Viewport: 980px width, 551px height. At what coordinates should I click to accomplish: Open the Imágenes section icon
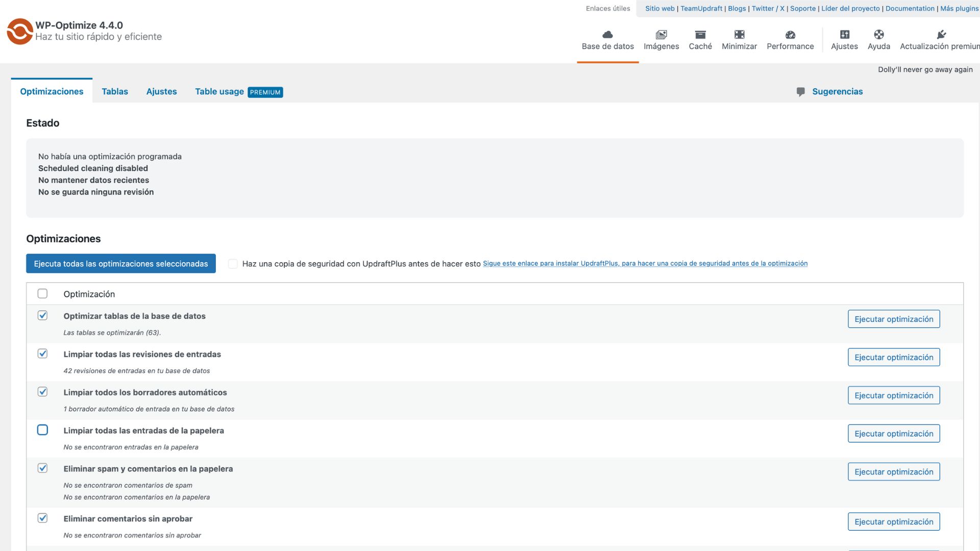661,35
